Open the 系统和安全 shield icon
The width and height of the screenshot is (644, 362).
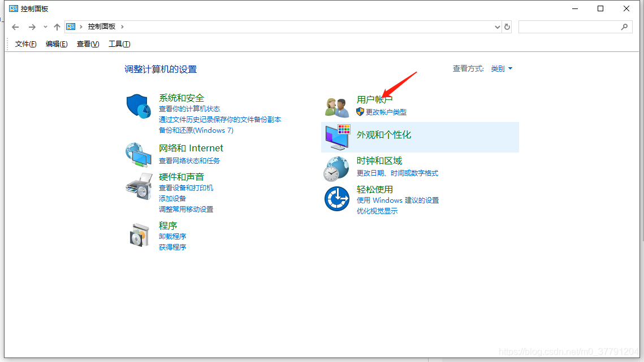139,106
